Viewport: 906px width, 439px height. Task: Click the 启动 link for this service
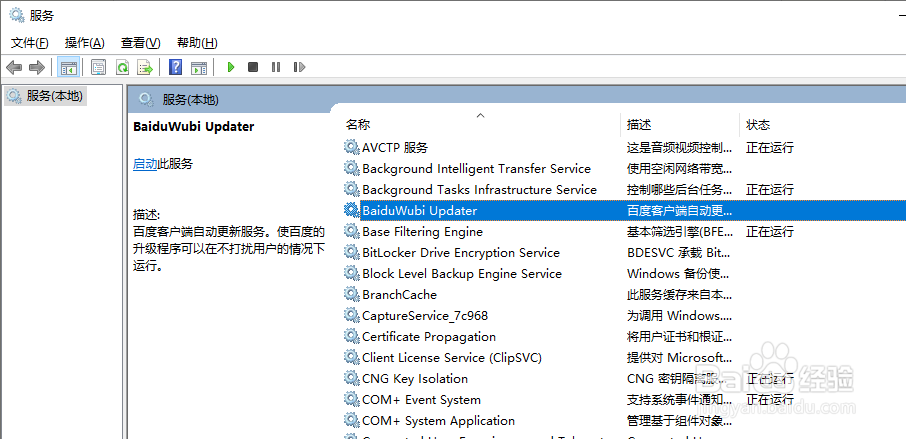click(144, 164)
